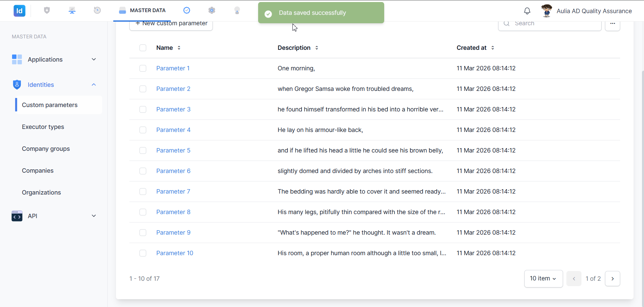The width and height of the screenshot is (644, 307).
Task: Check the Parameter 3 row checkbox
Action: (143, 109)
